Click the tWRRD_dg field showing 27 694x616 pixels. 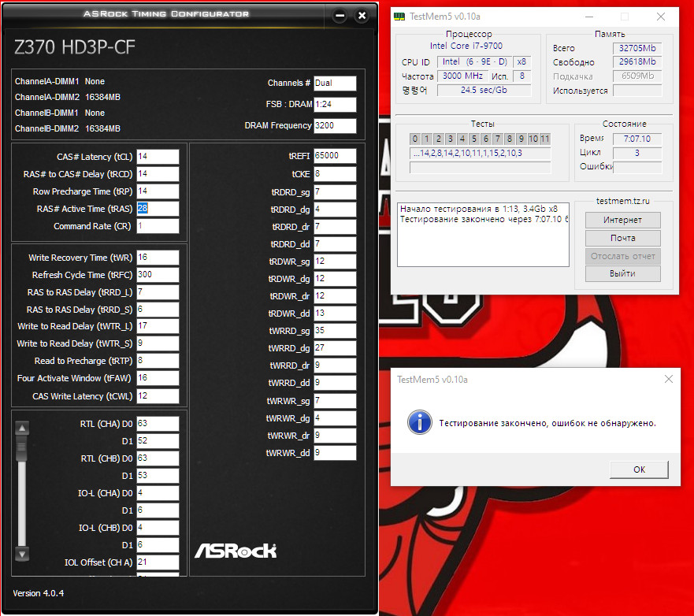coord(335,348)
